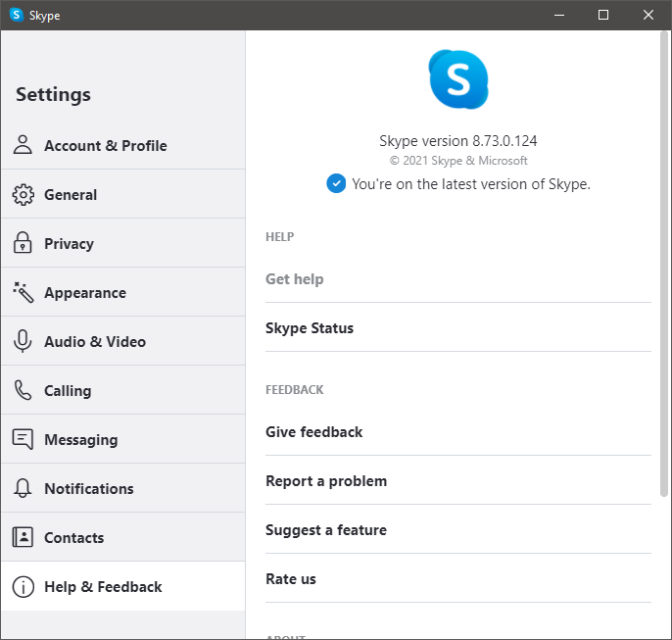Click the General gear icon
The width and height of the screenshot is (672, 640).
click(23, 194)
